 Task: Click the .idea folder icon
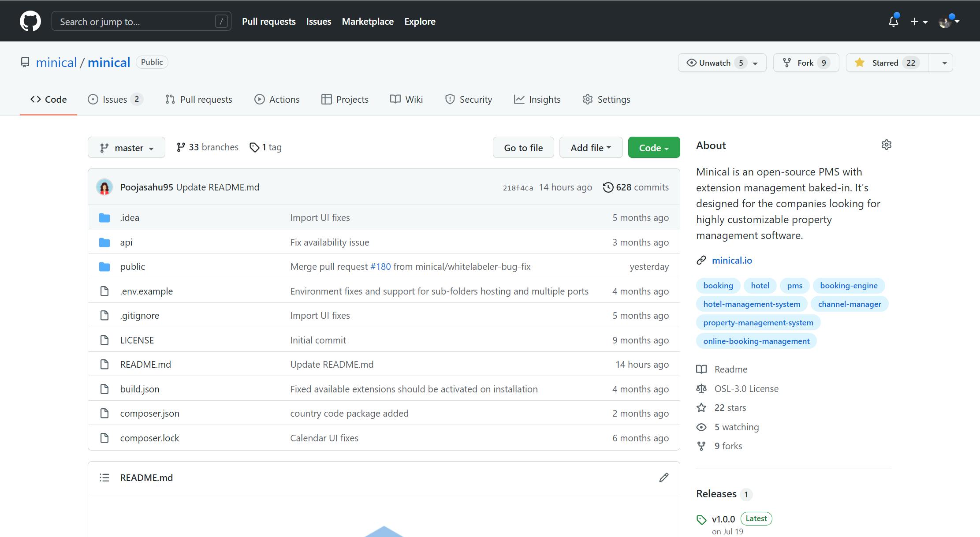(x=104, y=218)
